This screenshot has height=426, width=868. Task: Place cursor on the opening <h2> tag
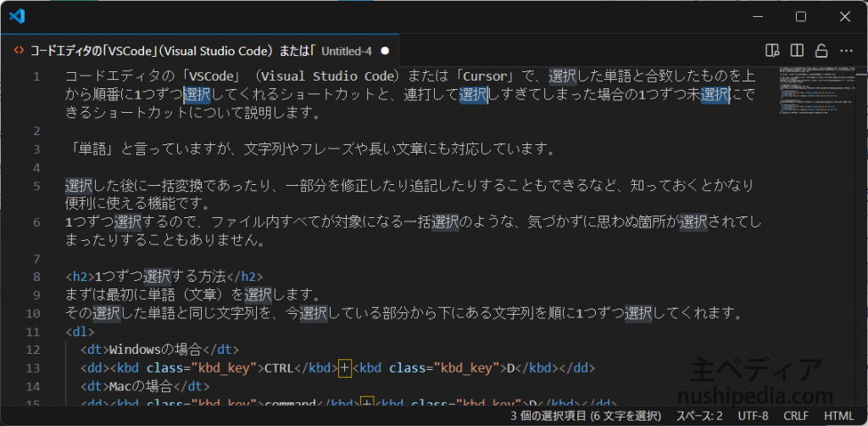coord(81,277)
